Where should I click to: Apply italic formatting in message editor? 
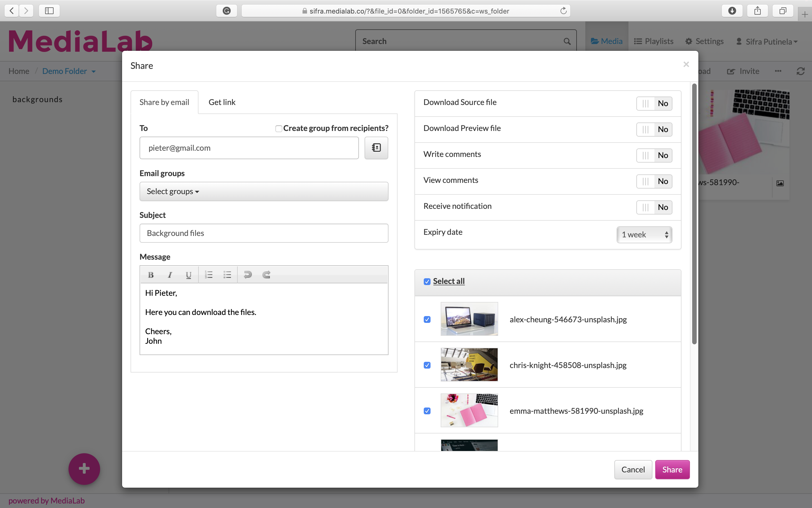click(x=170, y=275)
